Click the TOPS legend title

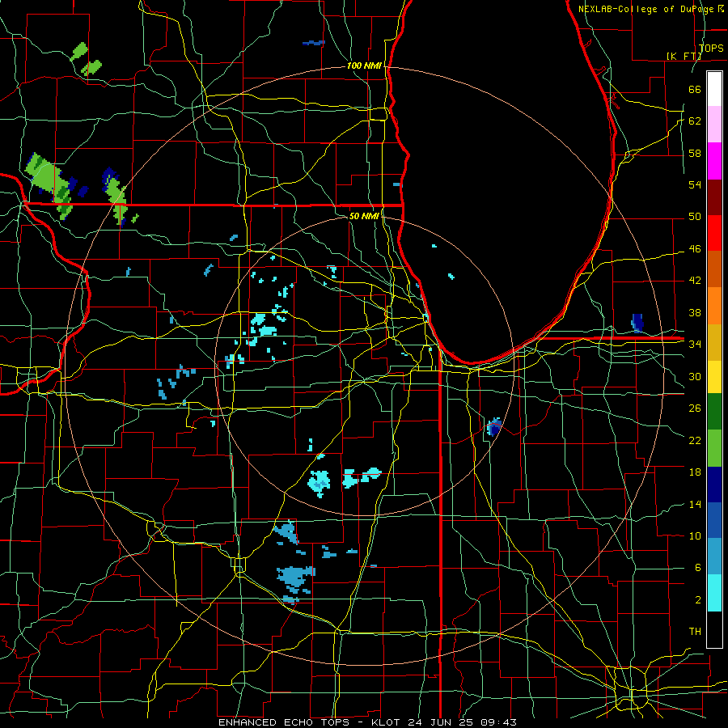coord(711,49)
